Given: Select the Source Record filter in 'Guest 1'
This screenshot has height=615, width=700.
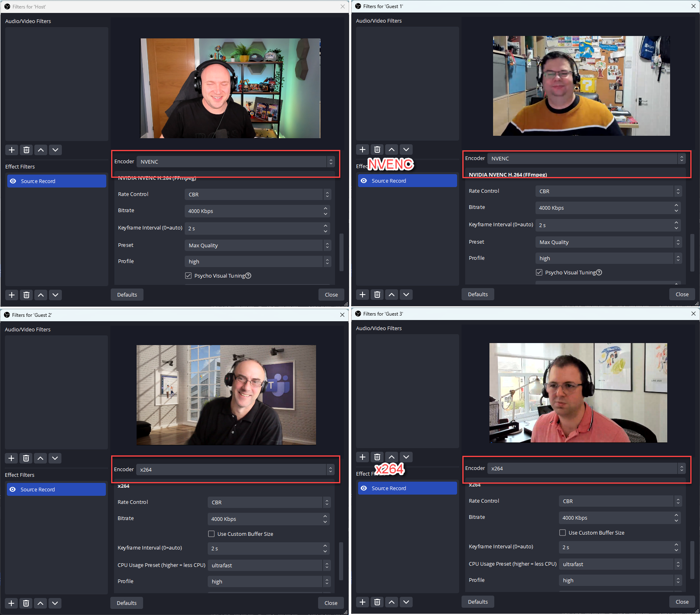Looking at the screenshot, I should pos(407,181).
